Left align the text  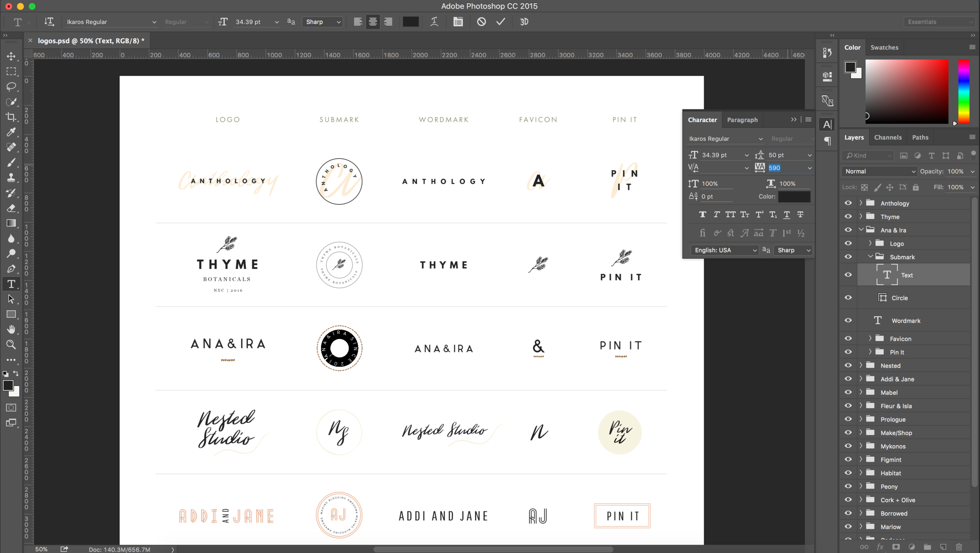click(358, 22)
